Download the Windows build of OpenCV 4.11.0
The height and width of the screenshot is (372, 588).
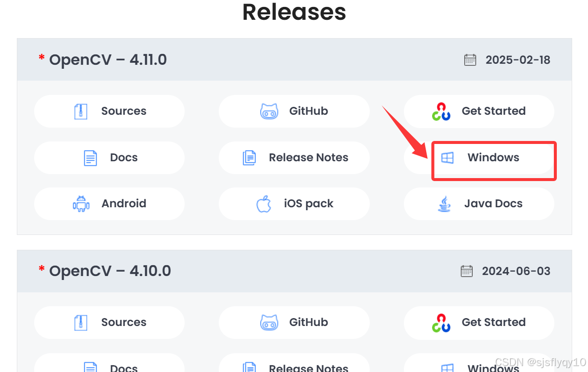click(479, 158)
